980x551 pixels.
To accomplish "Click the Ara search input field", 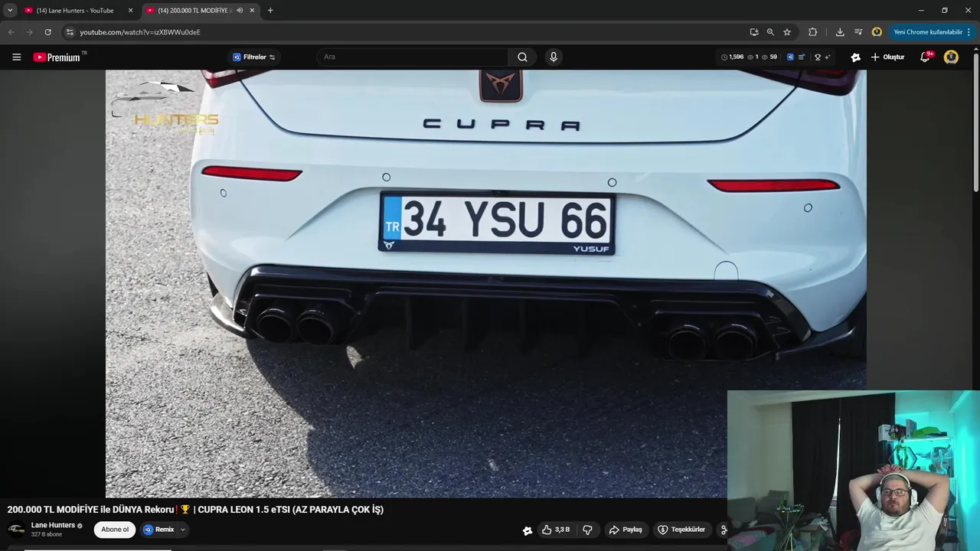I will pos(413,57).
